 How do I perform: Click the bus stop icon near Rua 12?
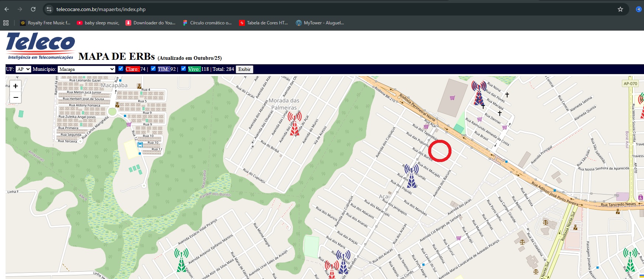(x=140, y=145)
